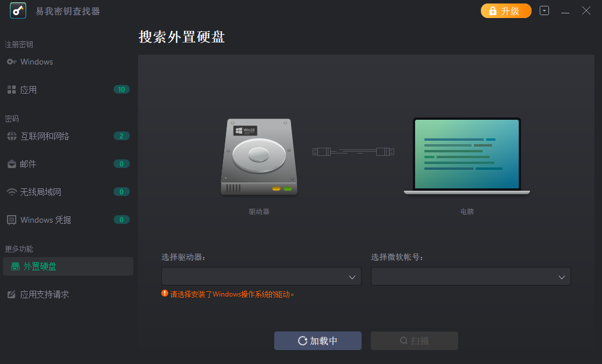Open the Windows 凭据 section
This screenshot has width=602, height=364.
tap(46, 220)
